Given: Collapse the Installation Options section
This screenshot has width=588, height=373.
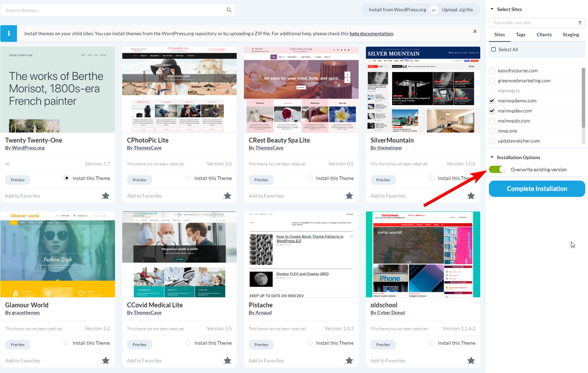Looking at the screenshot, I should (492, 158).
